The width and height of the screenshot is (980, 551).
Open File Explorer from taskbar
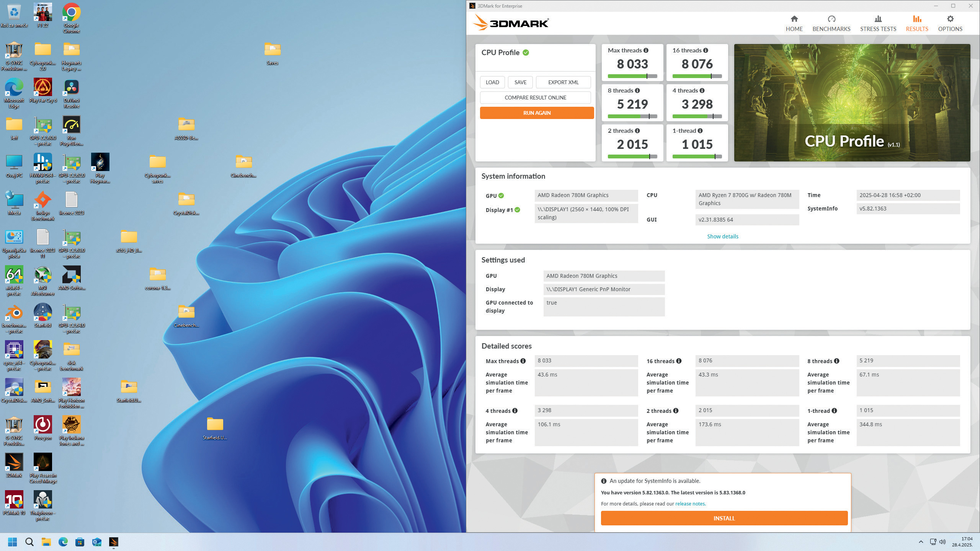coord(46,542)
